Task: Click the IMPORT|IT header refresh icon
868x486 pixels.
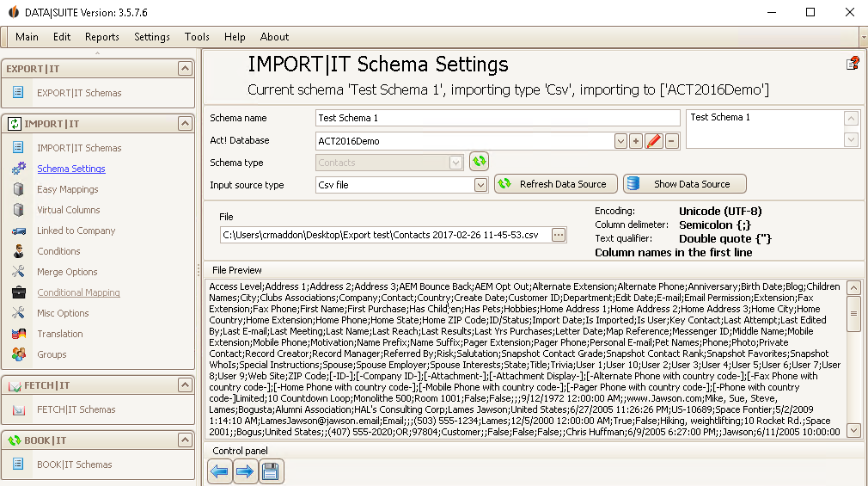Action: coord(15,124)
